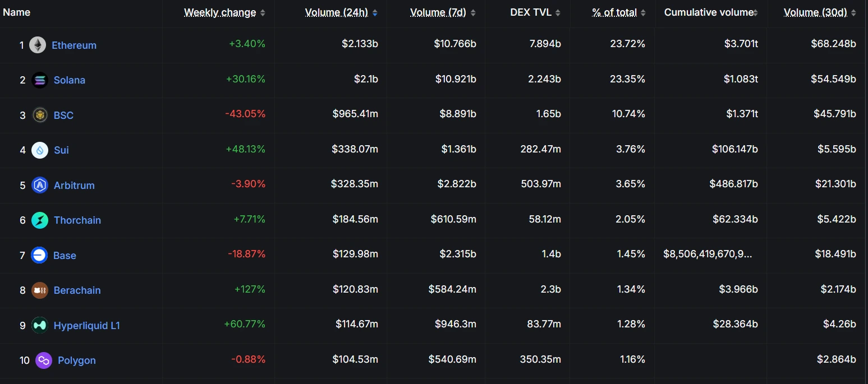
Task: Click the Hyperliquid L1 logo icon
Action: click(40, 325)
